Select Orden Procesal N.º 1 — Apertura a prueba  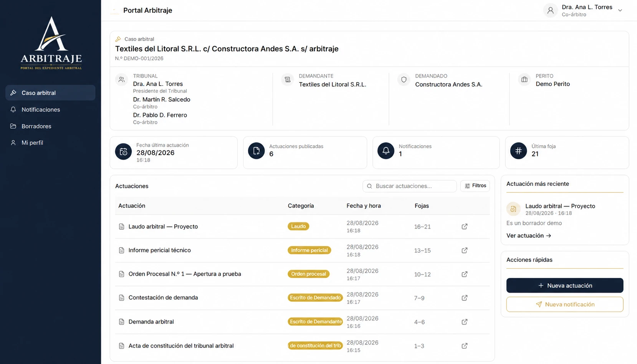(185, 274)
